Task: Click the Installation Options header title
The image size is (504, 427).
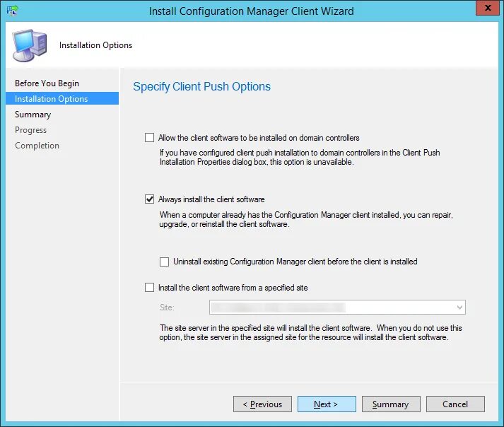Action: pos(96,45)
